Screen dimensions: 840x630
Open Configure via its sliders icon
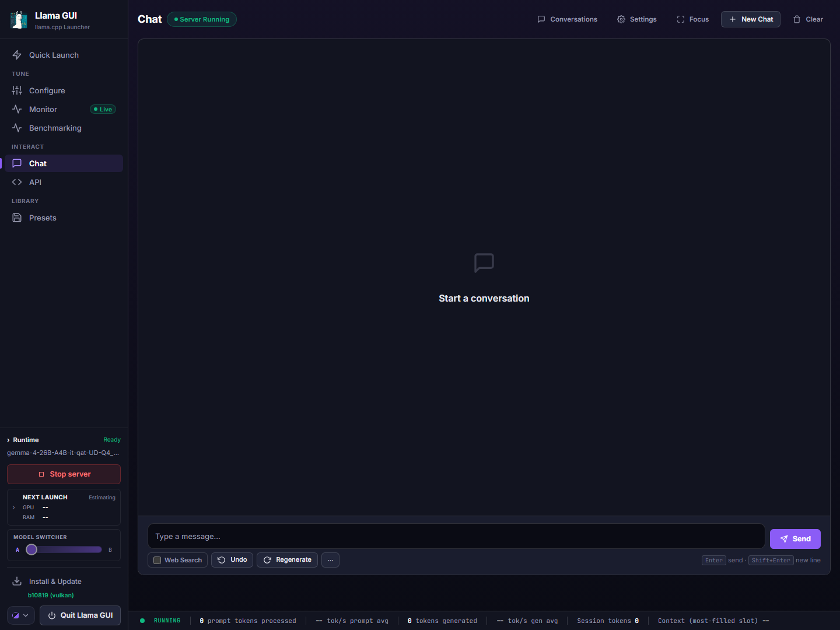[x=17, y=90]
